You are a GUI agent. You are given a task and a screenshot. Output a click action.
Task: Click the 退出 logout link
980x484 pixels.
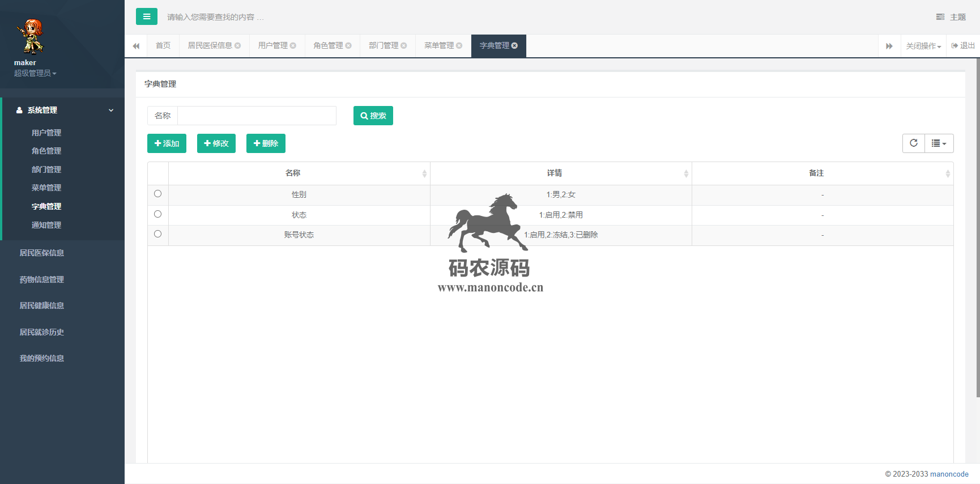[963, 46]
